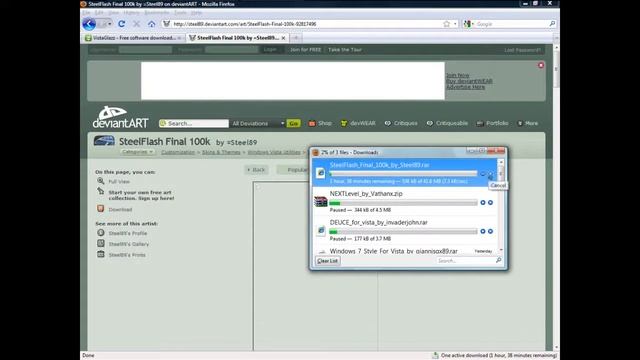This screenshot has height=360, width=640.
Task: Click the Stop loading X button
Action: coord(137,24)
